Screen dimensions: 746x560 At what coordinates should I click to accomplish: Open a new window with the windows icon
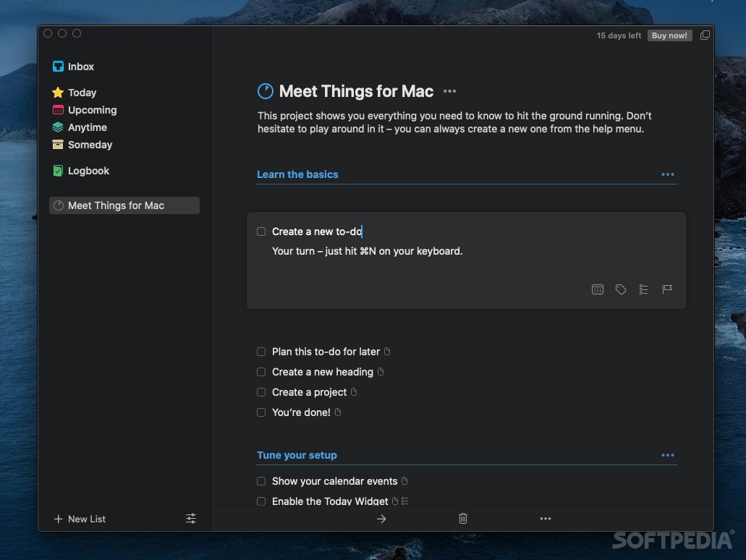click(705, 35)
